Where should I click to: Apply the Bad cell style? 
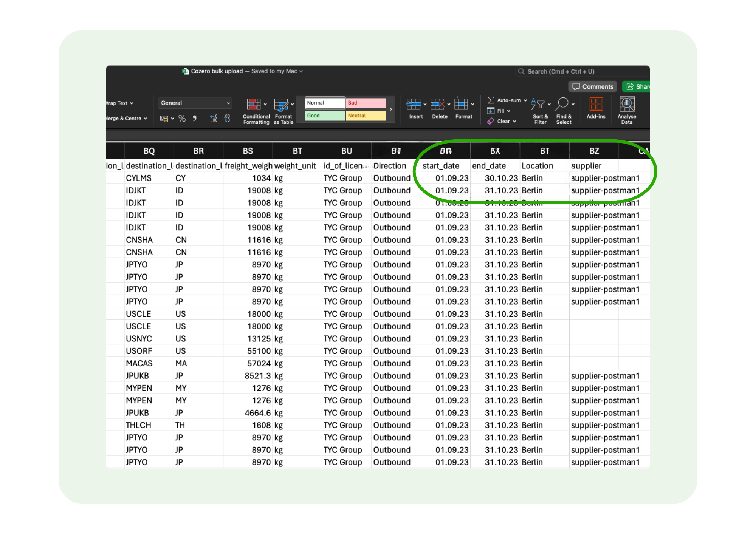(x=366, y=103)
